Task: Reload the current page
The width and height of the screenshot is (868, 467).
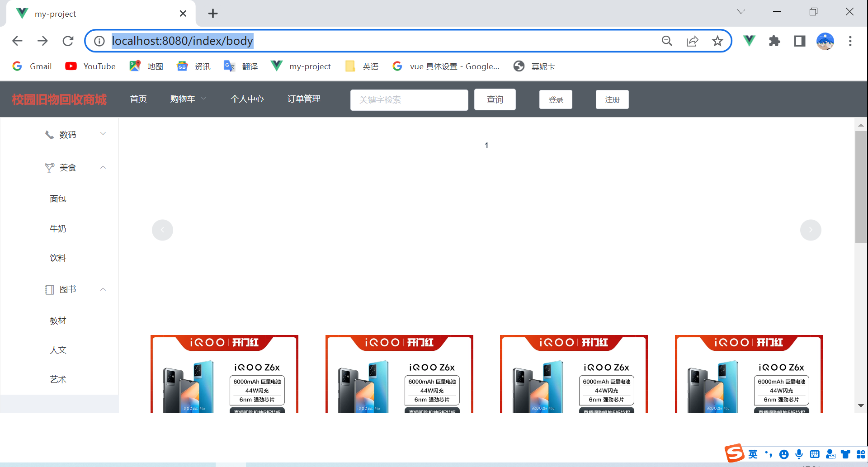Action: pos(68,41)
